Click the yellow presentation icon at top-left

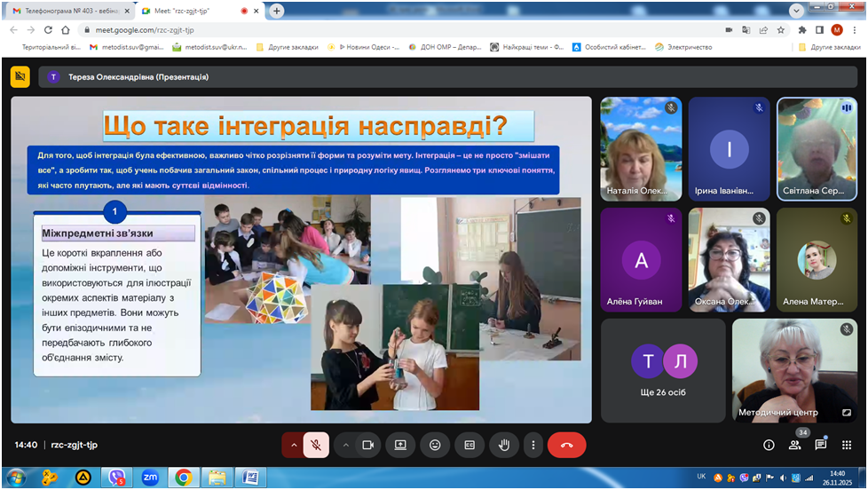pyautogui.click(x=20, y=77)
